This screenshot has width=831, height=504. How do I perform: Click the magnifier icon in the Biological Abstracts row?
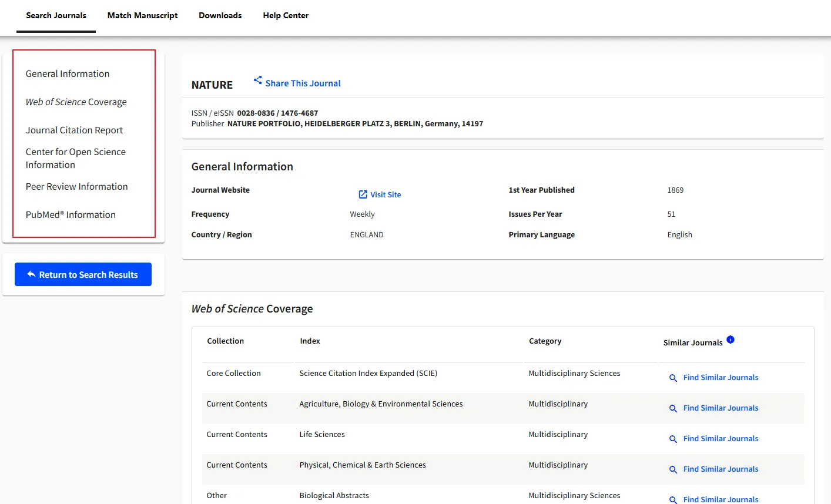tap(673, 500)
